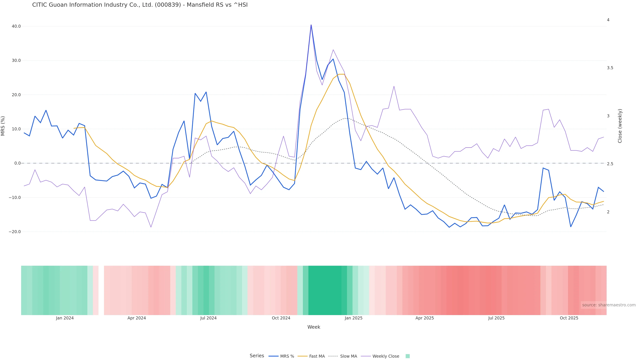Click the MRS (%) y-axis title
Screen dimensions: 644x362
[x=3, y=126]
